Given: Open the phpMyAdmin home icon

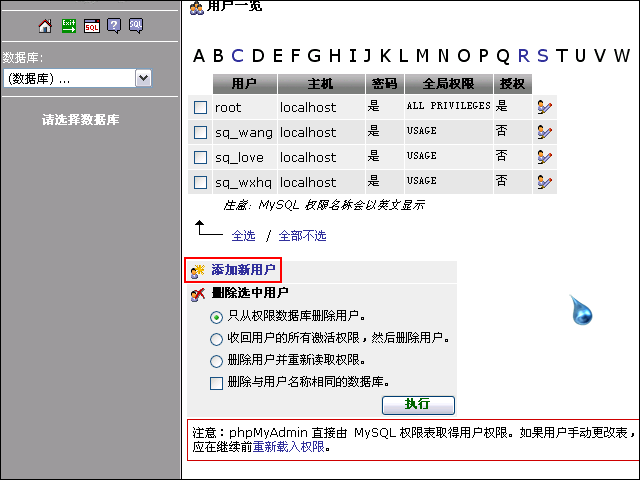Looking at the screenshot, I should coord(45,26).
